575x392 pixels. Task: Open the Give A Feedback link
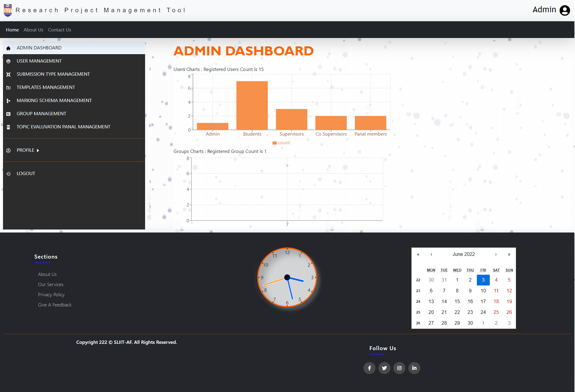coord(55,305)
